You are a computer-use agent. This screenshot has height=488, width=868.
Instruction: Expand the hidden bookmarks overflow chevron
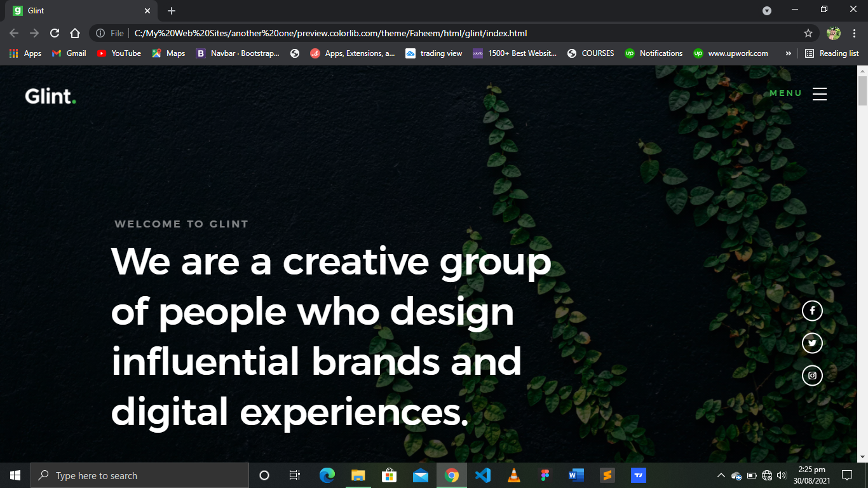[x=789, y=53]
